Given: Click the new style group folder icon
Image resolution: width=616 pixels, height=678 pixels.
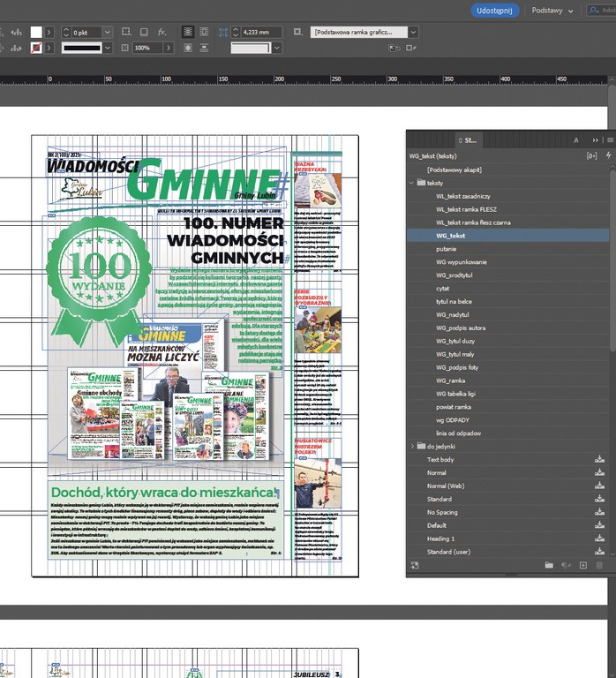Looking at the screenshot, I should point(548,565).
